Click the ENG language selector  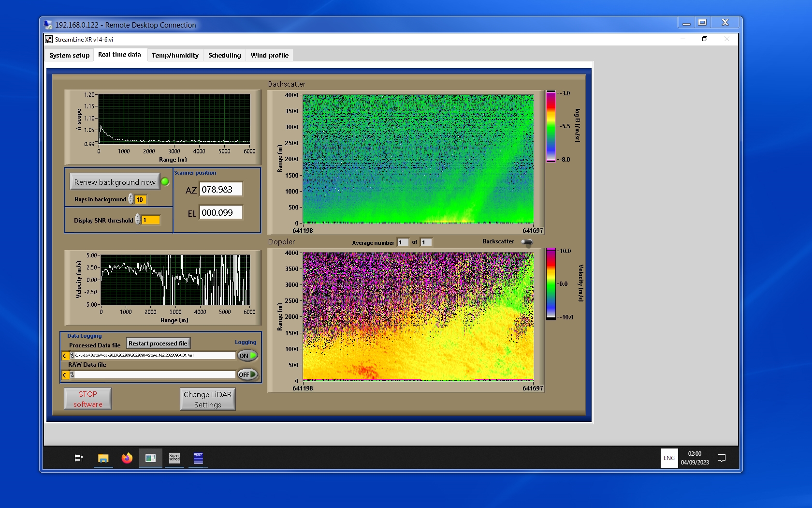[669, 458]
